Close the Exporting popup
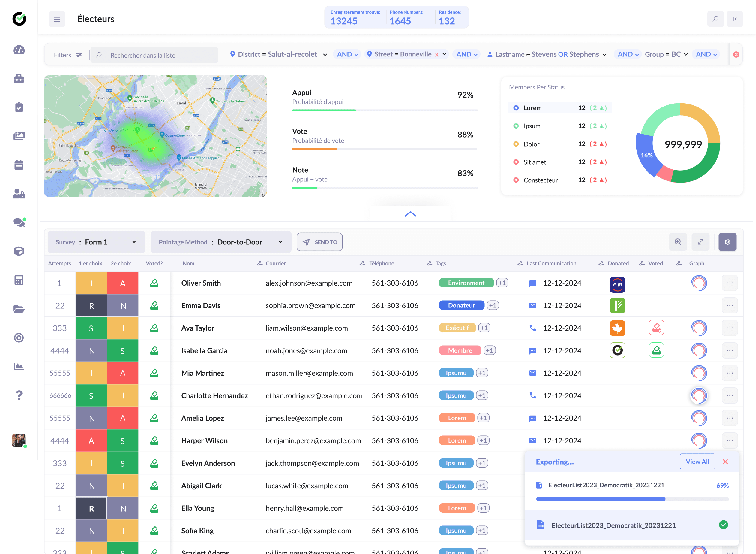Viewport: 756px width, 554px height. pyautogui.click(x=725, y=462)
